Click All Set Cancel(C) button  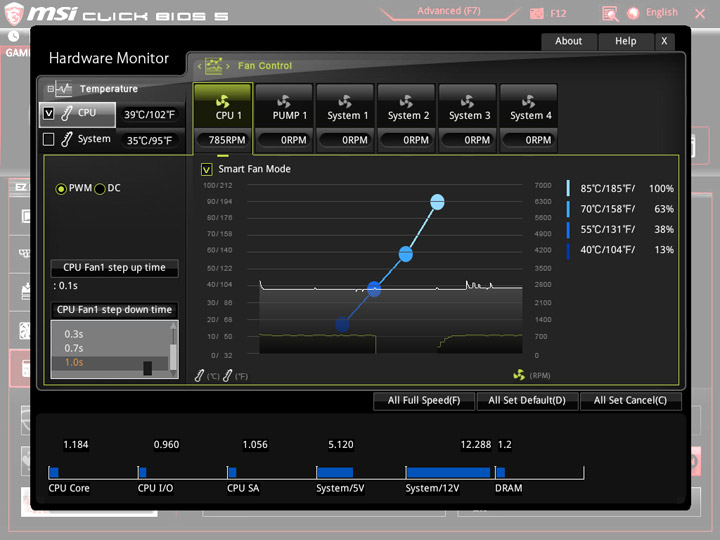point(630,400)
